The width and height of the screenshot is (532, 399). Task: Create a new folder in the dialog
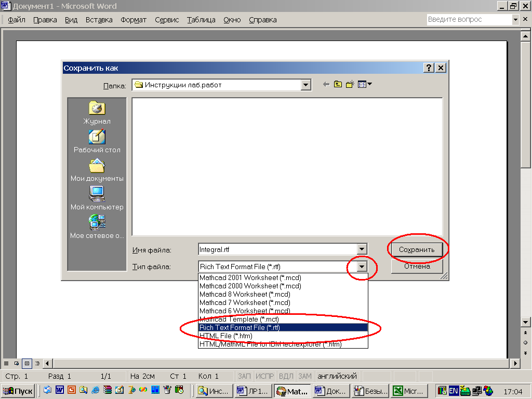coord(350,85)
